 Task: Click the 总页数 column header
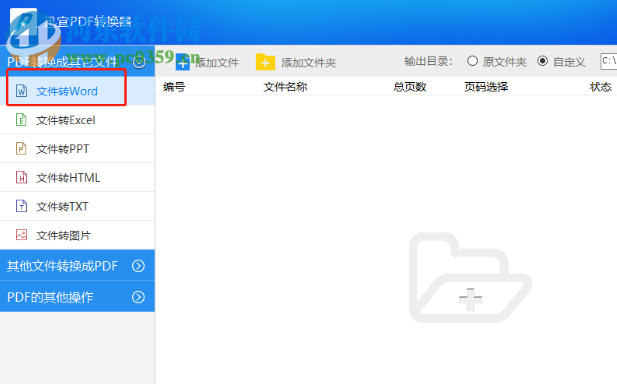tap(410, 87)
